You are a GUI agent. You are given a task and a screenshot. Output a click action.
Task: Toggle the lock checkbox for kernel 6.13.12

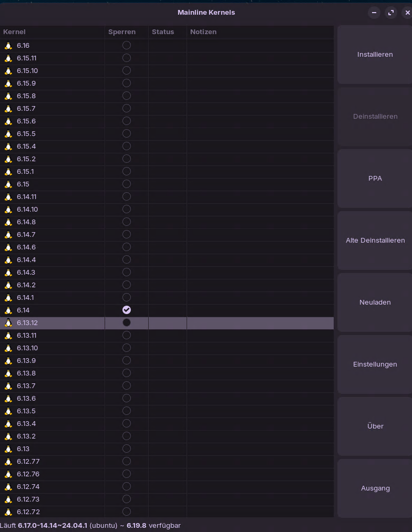127,322
